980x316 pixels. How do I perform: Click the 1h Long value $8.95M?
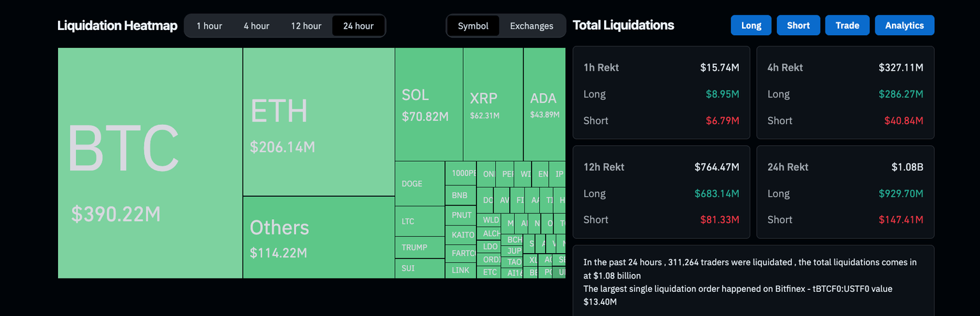pos(722,94)
